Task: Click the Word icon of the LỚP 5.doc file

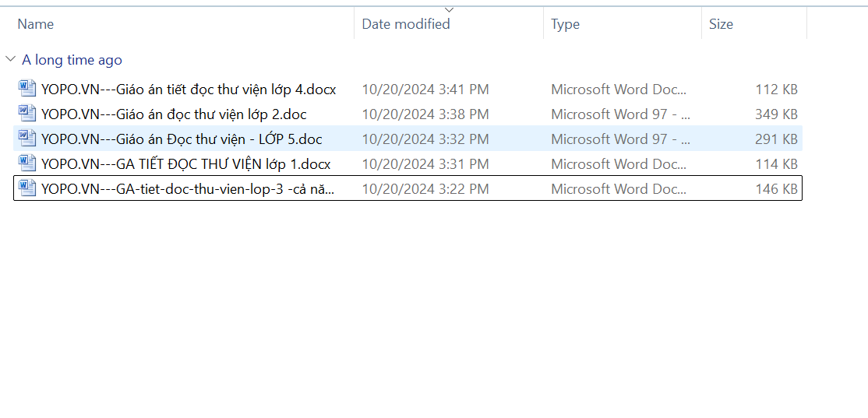Action: tap(27, 139)
